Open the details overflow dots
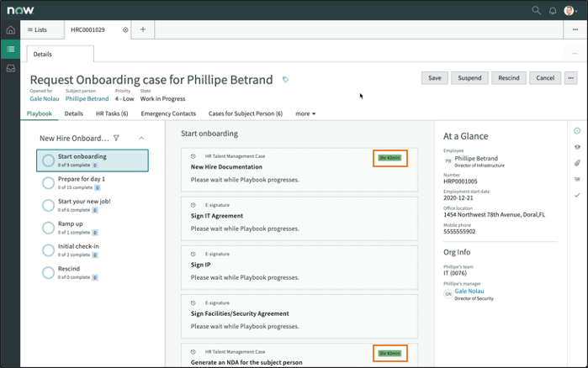 coord(575,54)
